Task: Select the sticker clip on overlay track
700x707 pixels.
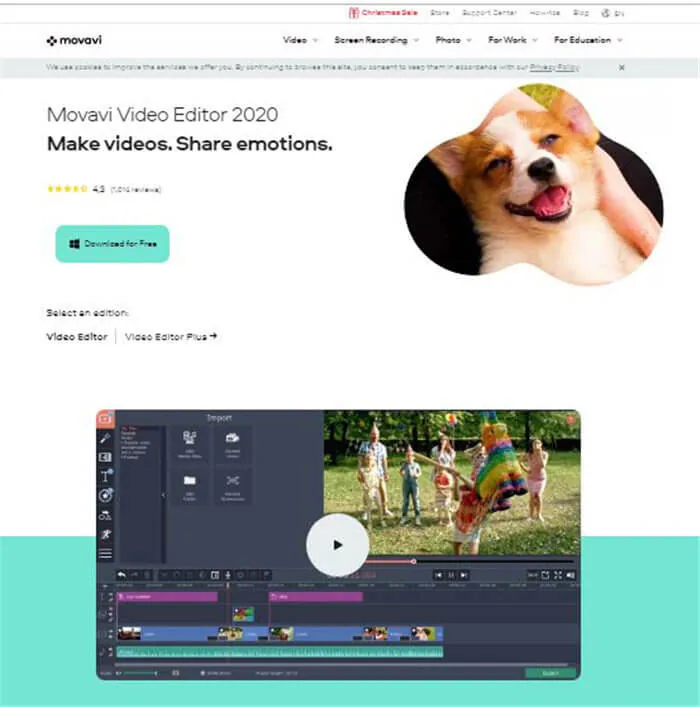Action: coord(243,614)
